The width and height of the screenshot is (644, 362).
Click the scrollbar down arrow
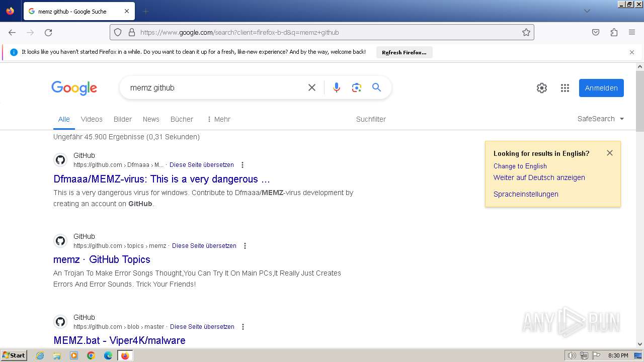click(x=640, y=344)
